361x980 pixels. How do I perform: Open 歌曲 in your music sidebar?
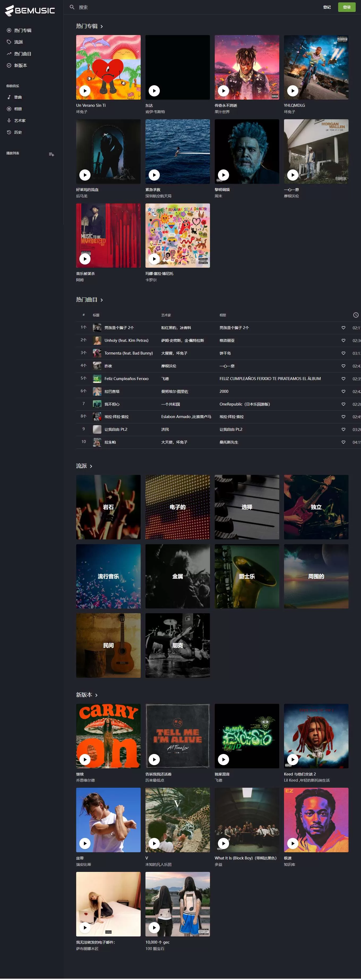18,97
